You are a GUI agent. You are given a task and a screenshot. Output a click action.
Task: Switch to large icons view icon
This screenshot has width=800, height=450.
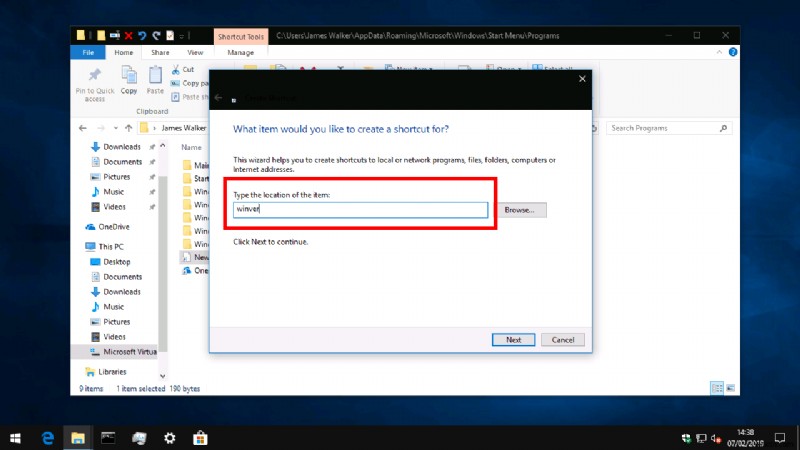pos(731,389)
